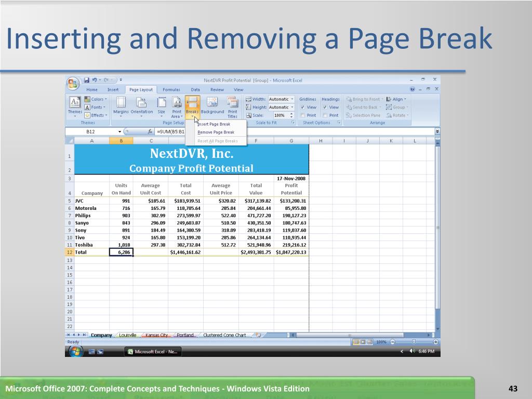Viewport: 532px width, 399px height.
Task: Open the Orientation icon
Action: tap(141, 102)
